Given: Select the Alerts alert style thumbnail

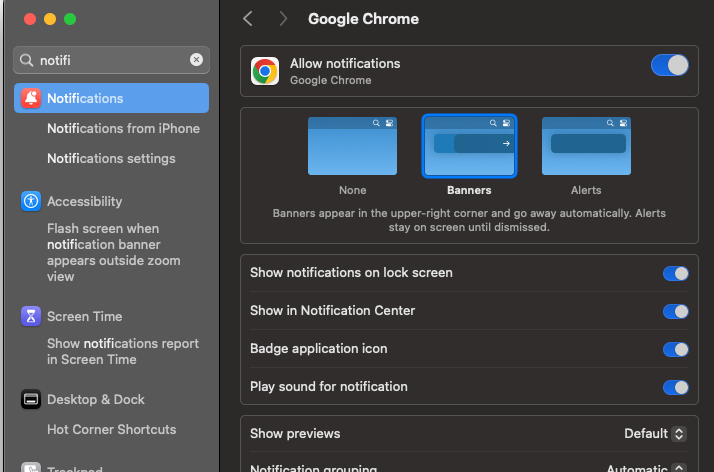Looking at the screenshot, I should coord(586,146).
